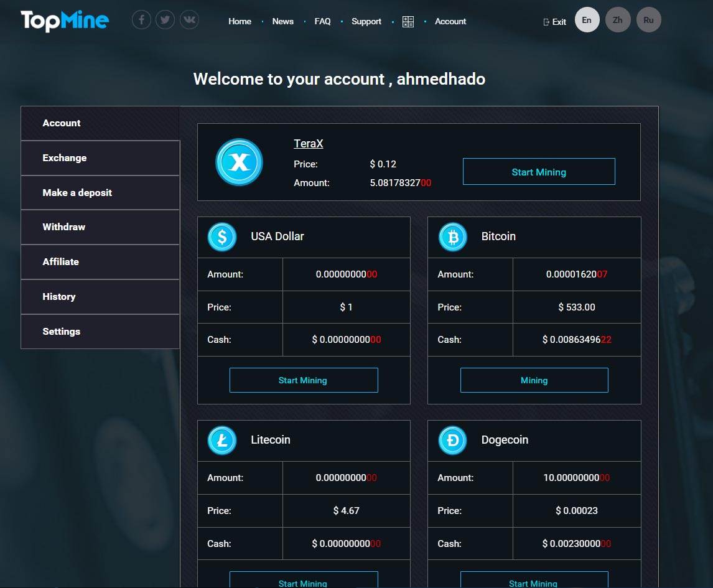
Task: Click the Bitcoin card title
Action: tap(498, 236)
